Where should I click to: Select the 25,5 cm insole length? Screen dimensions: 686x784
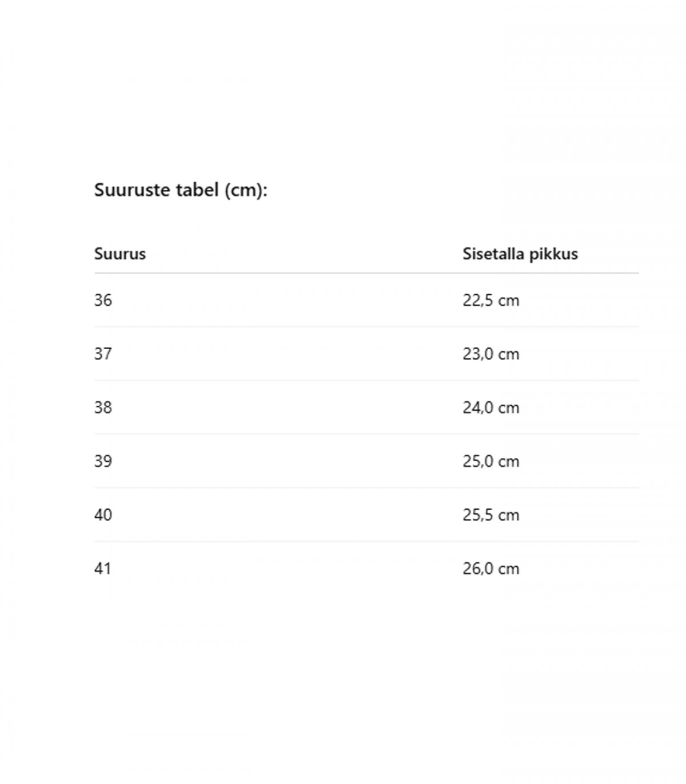[491, 515]
